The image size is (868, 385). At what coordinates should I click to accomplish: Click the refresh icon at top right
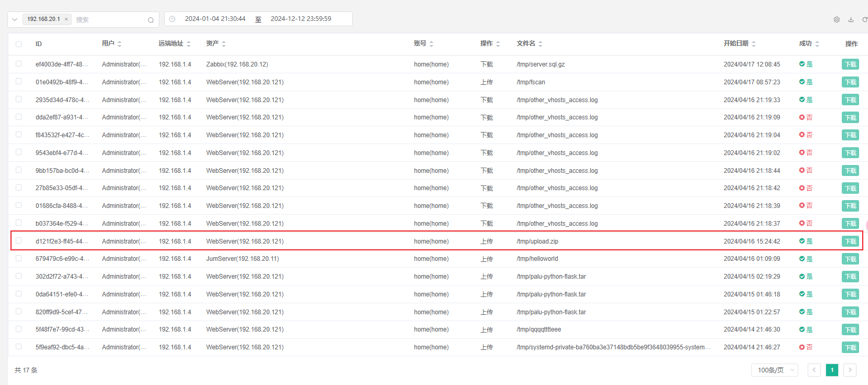(x=865, y=19)
